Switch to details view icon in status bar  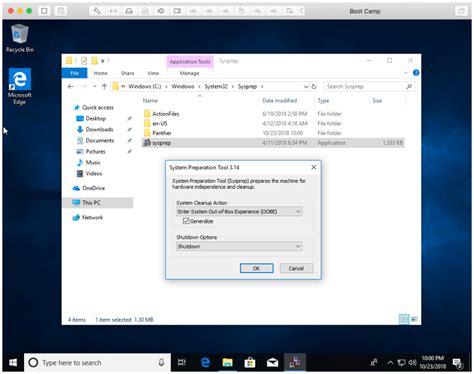point(404,319)
